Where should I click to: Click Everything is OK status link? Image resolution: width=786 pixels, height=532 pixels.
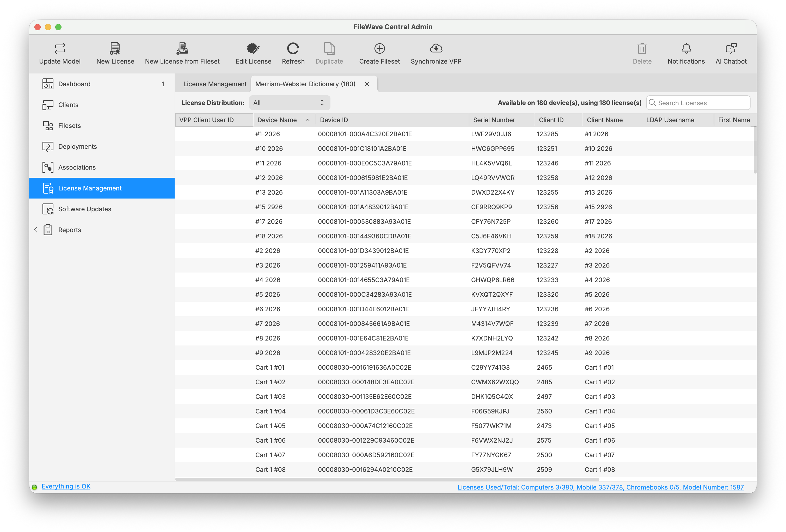coord(66,486)
